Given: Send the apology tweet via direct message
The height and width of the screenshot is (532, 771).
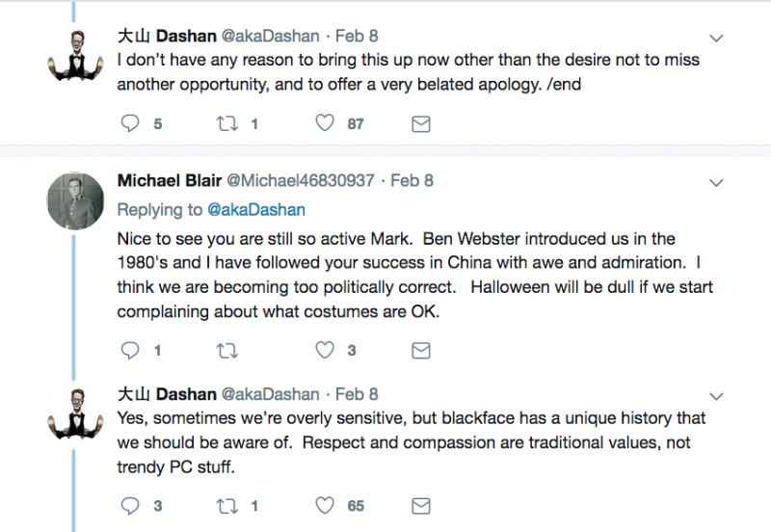Looking at the screenshot, I should (421, 123).
